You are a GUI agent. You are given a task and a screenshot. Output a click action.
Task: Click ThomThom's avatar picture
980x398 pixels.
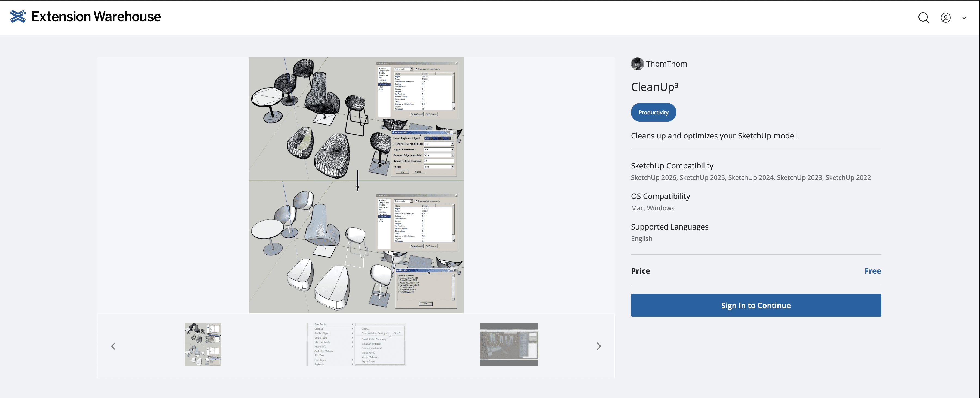(x=637, y=64)
